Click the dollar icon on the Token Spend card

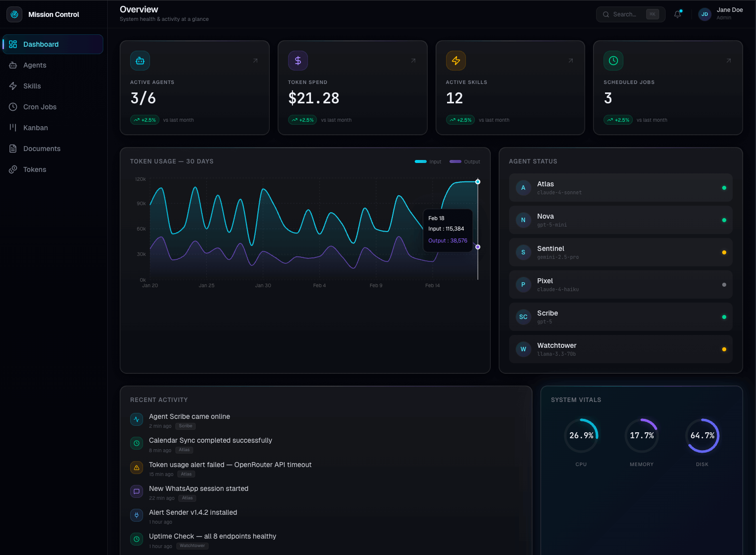tap(298, 60)
